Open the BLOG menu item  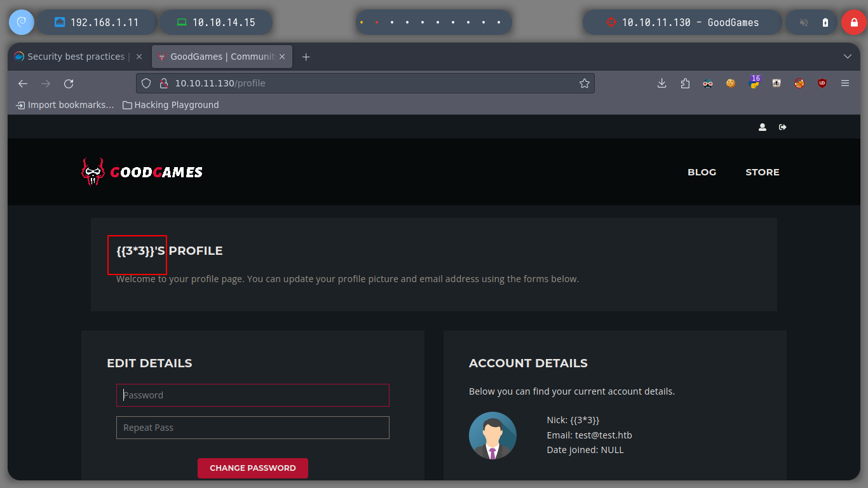click(x=702, y=172)
